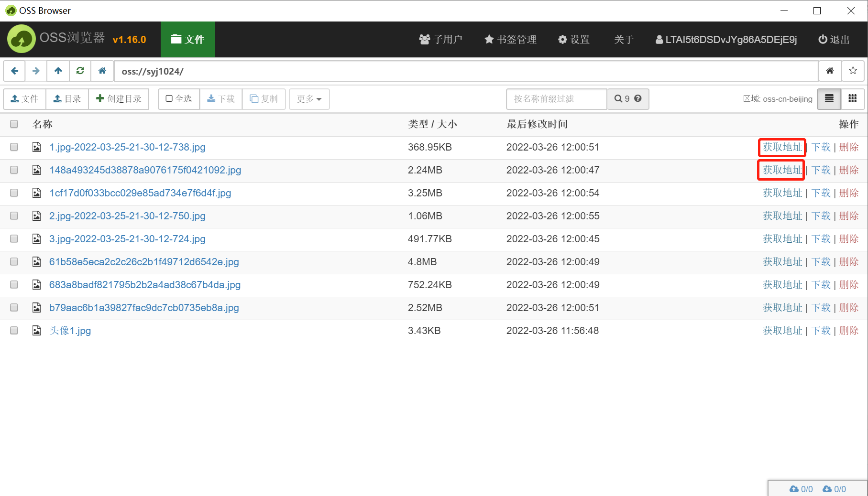Switch to grid view layout
Viewport: 868px width, 496px height.
853,99
